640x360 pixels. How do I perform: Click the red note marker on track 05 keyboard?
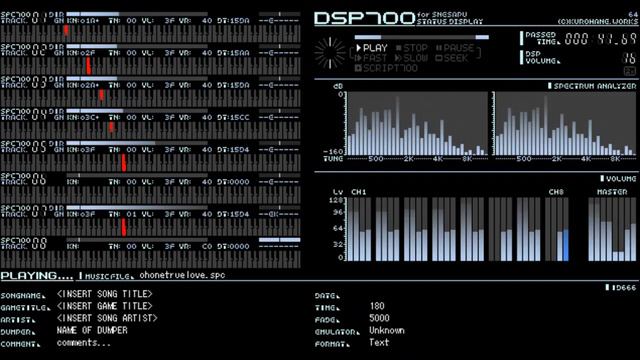(124, 162)
